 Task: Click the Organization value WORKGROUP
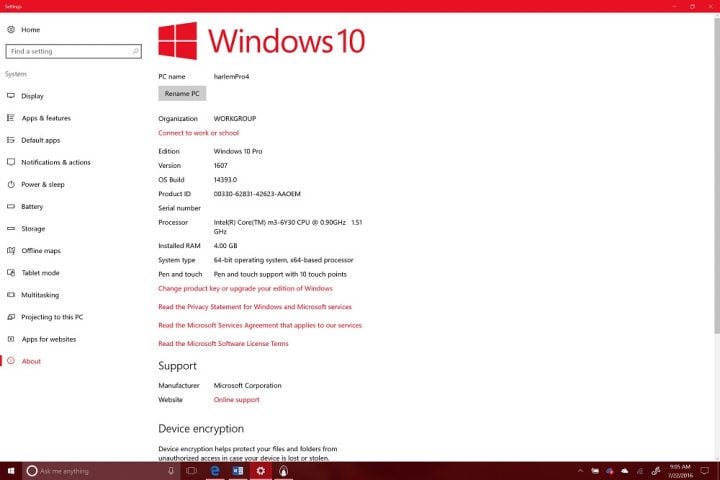235,119
